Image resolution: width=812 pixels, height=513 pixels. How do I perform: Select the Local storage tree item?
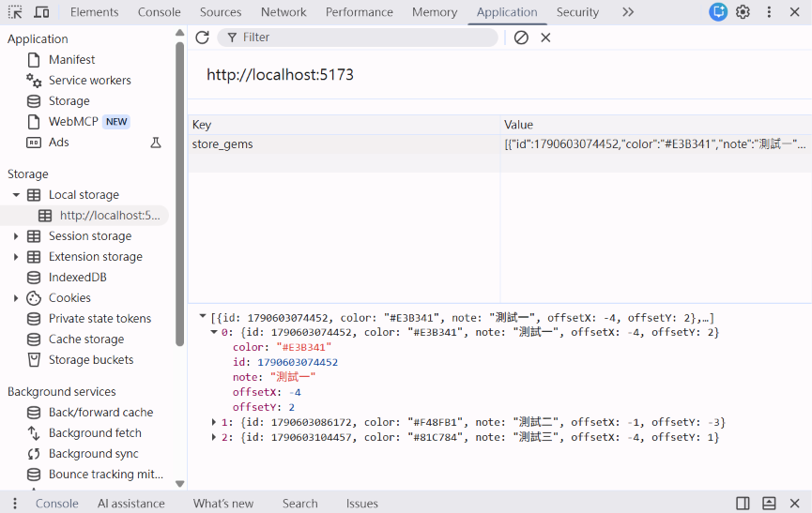coord(84,194)
